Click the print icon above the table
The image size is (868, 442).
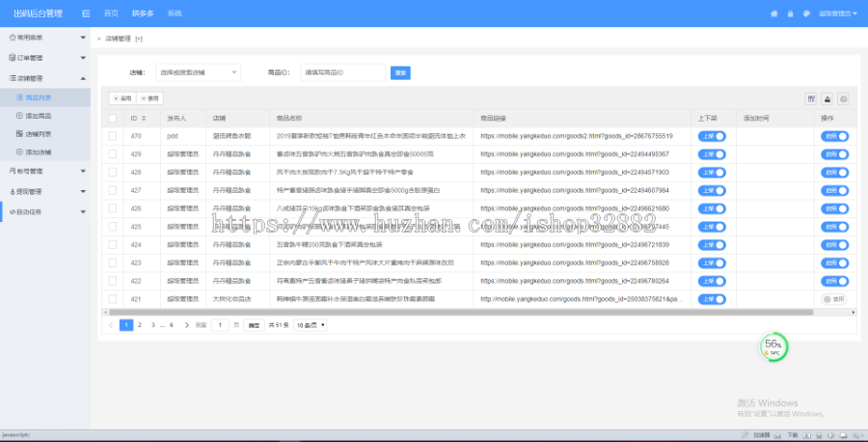coord(843,98)
